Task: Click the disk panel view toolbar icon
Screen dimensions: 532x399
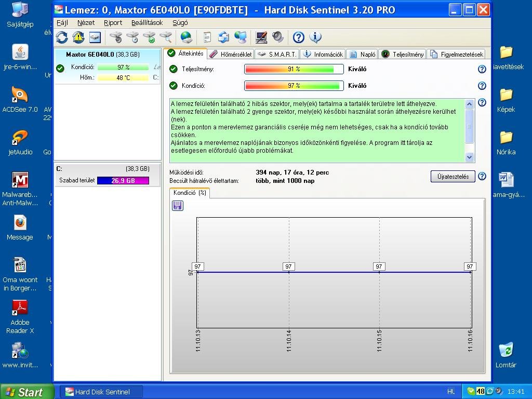Action: (x=95, y=37)
